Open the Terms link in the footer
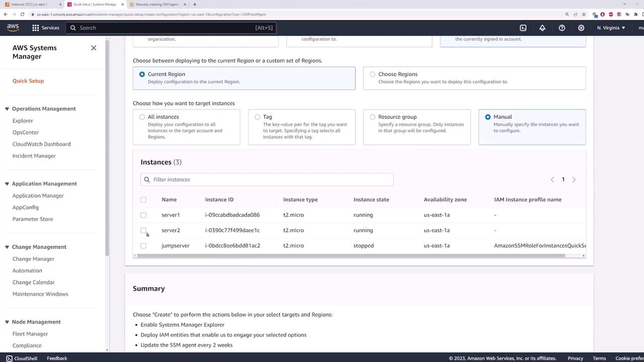Image resolution: width=644 pixels, height=362 pixels. 599,358
